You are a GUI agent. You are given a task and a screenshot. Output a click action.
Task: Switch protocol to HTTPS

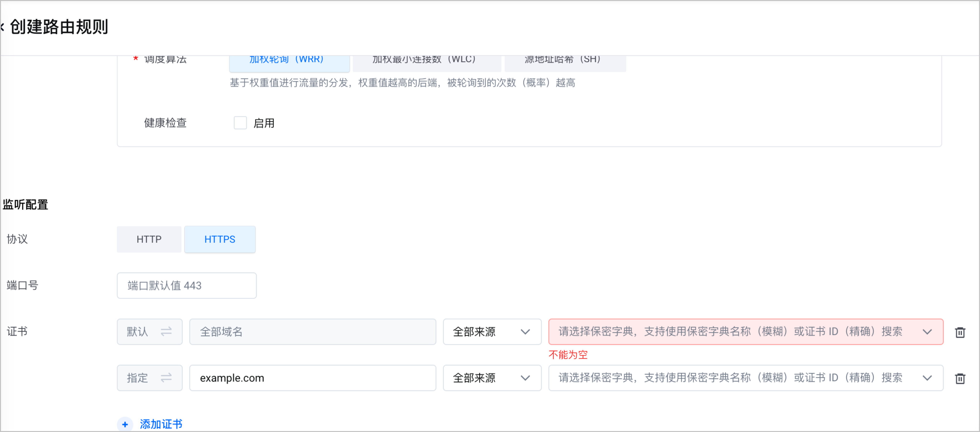(x=220, y=239)
